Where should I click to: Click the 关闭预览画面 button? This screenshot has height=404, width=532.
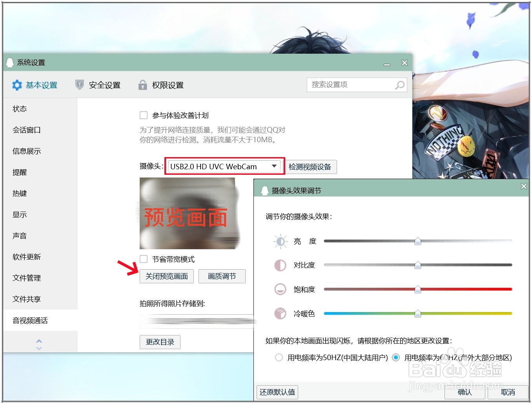coord(167,276)
